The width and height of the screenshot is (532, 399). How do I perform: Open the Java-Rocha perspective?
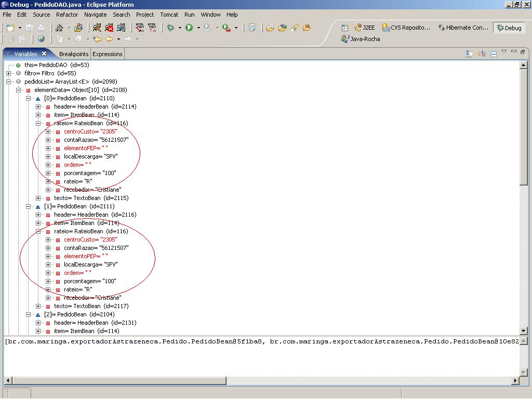tap(361, 39)
